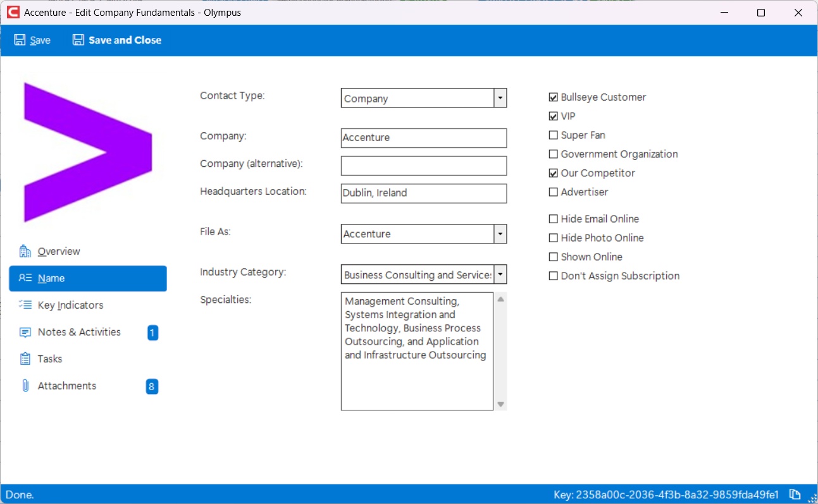Copy record key using status bar icon
The image size is (818, 504).
click(795, 495)
